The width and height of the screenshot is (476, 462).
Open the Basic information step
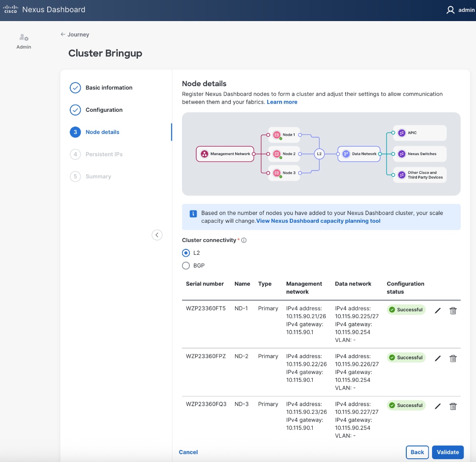tap(109, 88)
